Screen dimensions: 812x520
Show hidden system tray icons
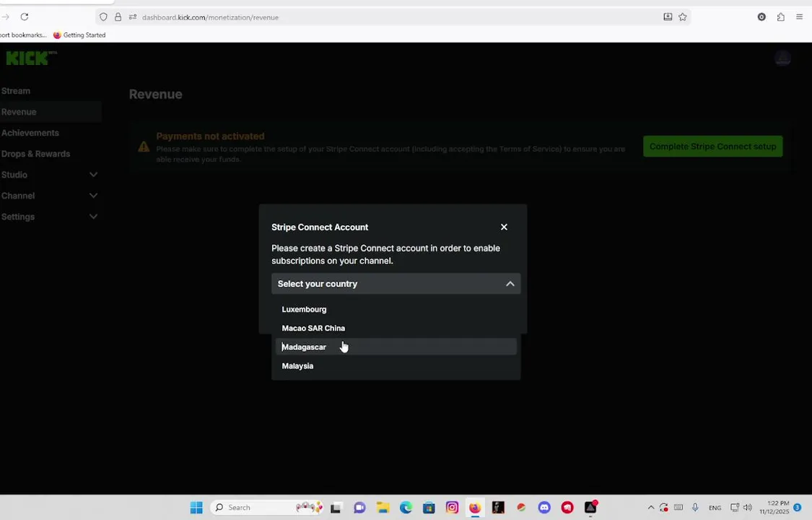pos(650,508)
